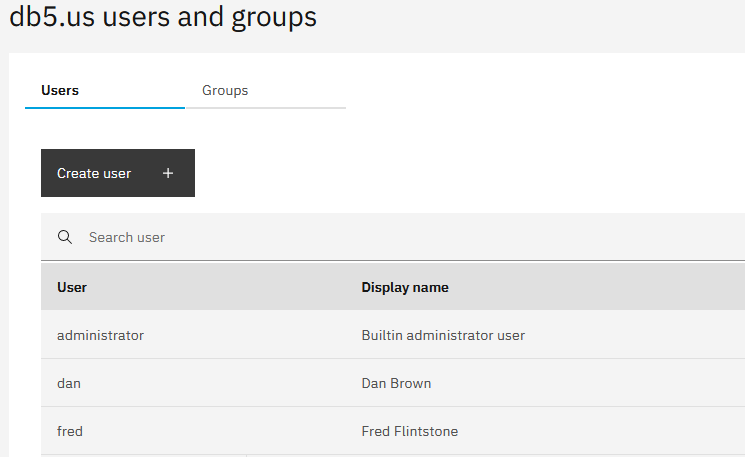The width and height of the screenshot is (745, 457).
Task: Click empty area right of Dan Brown row
Action: [588, 383]
